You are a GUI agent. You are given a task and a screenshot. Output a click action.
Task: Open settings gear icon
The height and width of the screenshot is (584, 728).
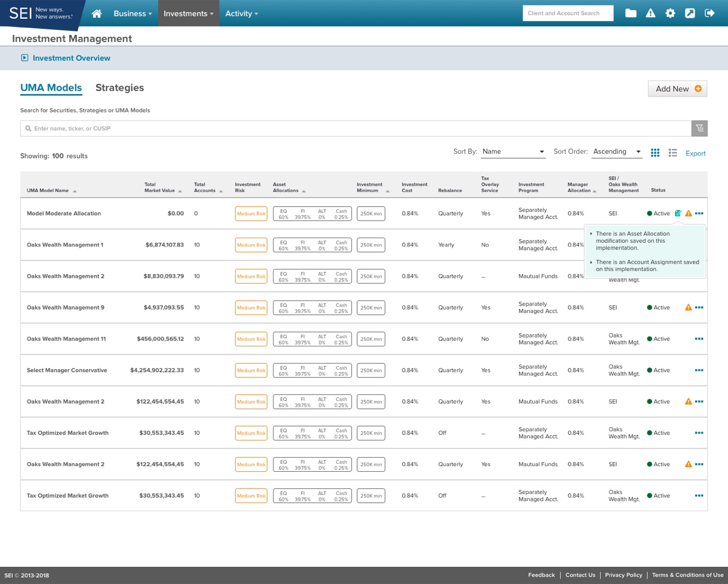point(670,14)
